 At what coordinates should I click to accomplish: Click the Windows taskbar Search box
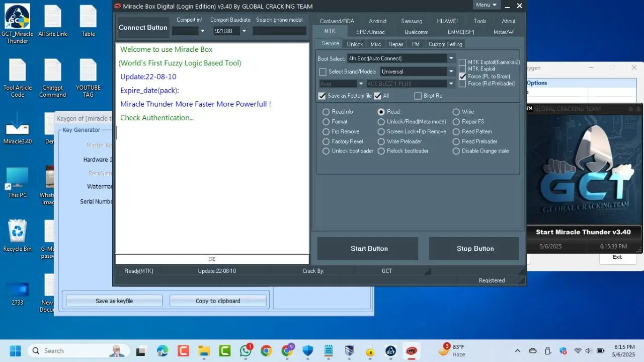coord(78,351)
